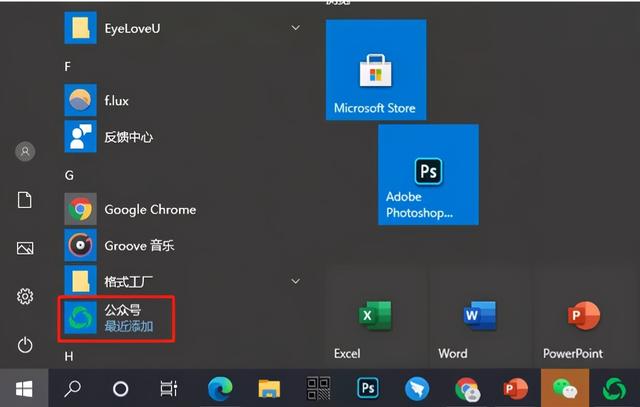Open the green swirl 公众号 taskbar icon
Viewport: 640px width, 407px height.
614,389
